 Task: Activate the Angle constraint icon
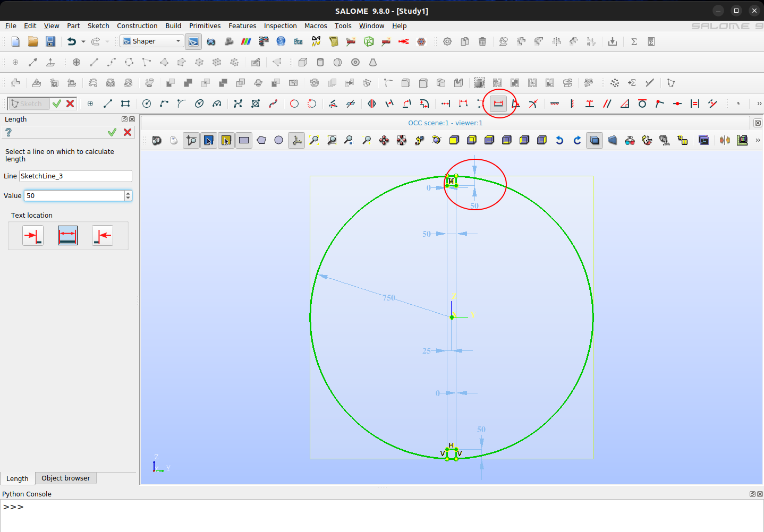[x=516, y=104]
